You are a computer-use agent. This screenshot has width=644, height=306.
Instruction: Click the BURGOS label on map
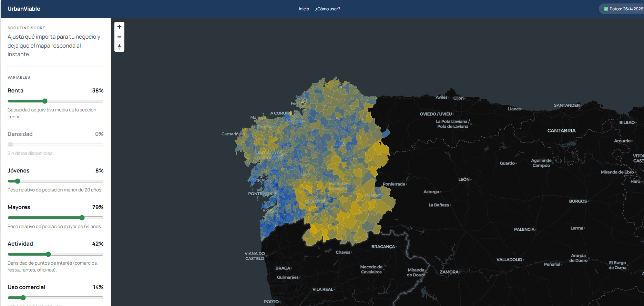pyautogui.click(x=578, y=201)
